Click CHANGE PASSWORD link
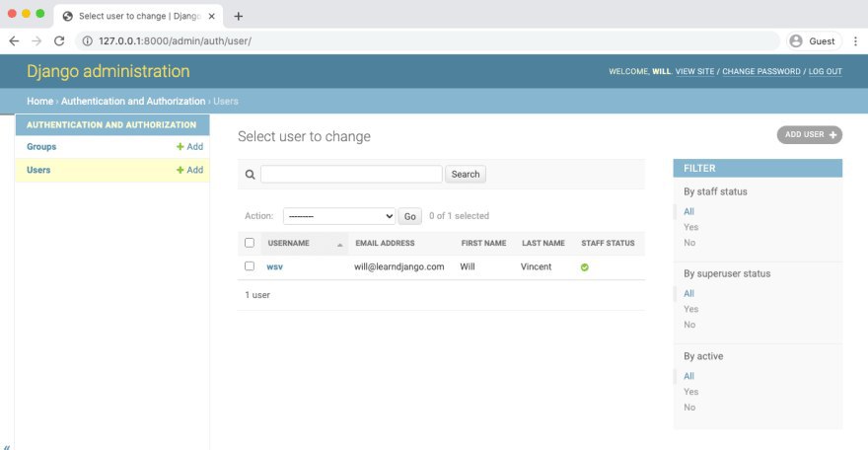Screen dimensions: 868x450 coord(761,71)
